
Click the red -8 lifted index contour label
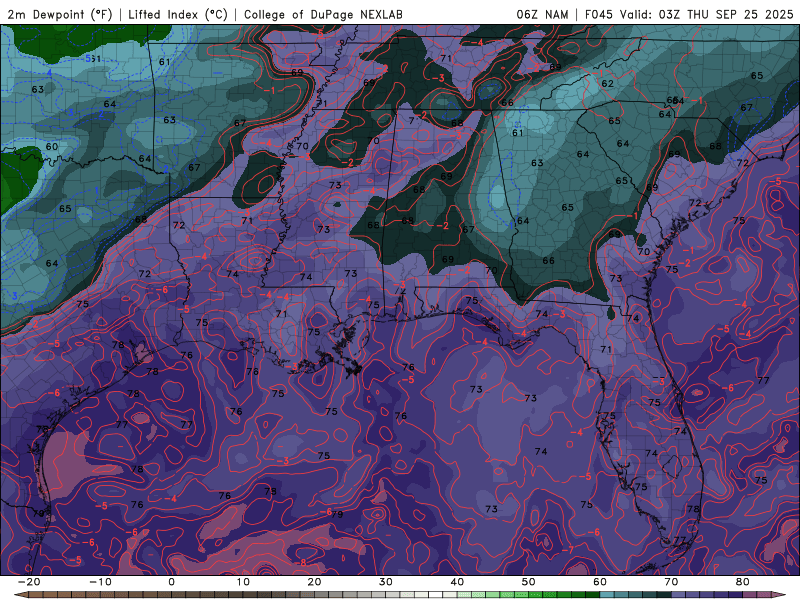[302, 562]
